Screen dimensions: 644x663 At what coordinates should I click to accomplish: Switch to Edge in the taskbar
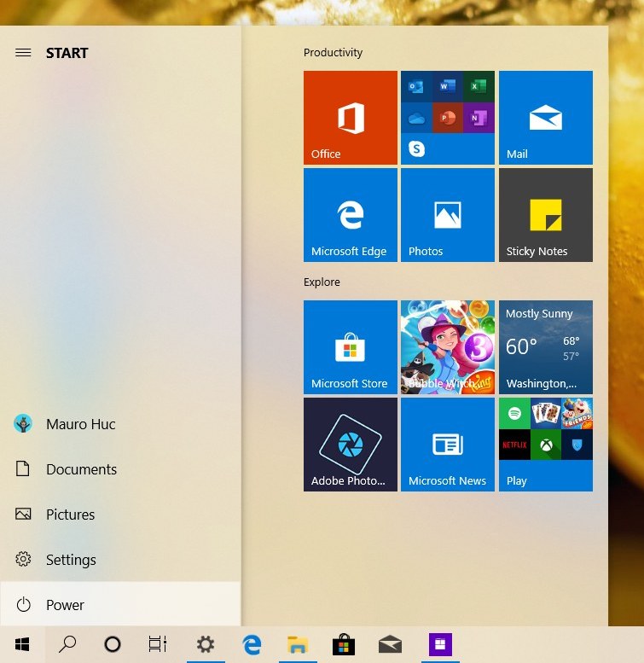252,645
